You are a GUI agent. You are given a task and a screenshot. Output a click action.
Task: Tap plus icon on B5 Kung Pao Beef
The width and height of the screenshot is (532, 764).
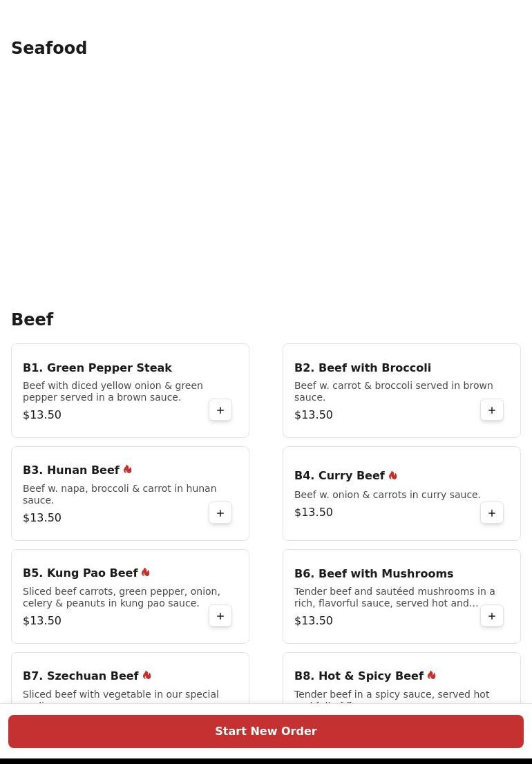pyautogui.click(x=220, y=616)
